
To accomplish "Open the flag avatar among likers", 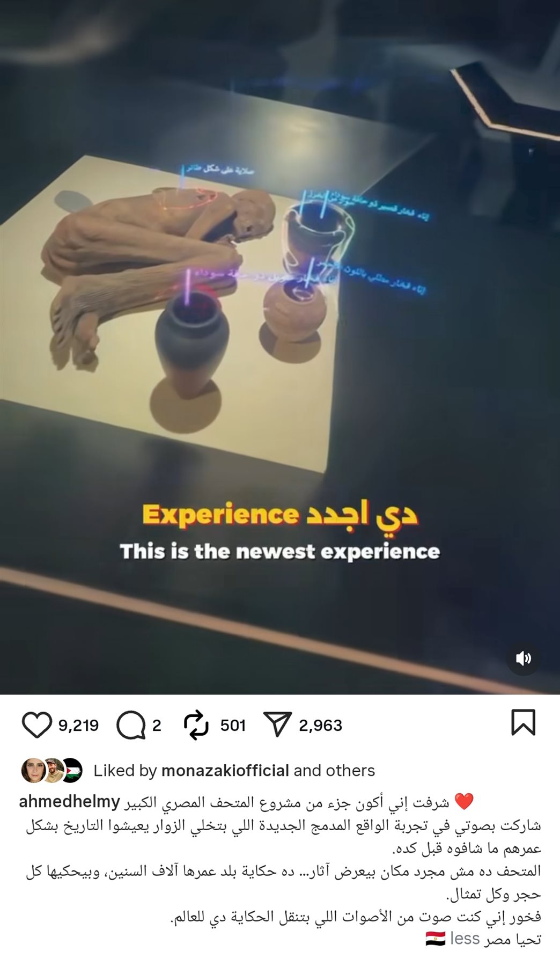I will 71,771.
